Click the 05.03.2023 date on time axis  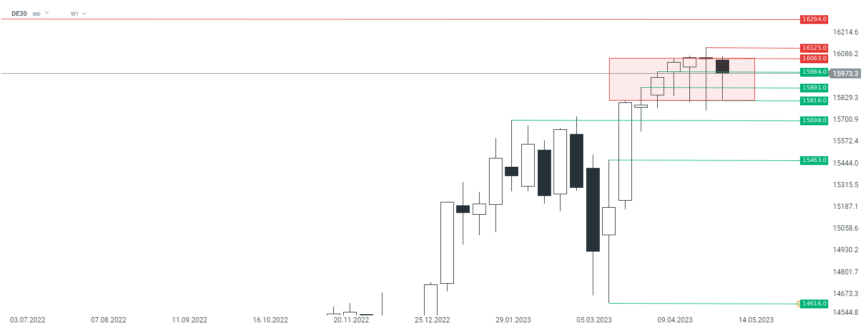point(594,320)
